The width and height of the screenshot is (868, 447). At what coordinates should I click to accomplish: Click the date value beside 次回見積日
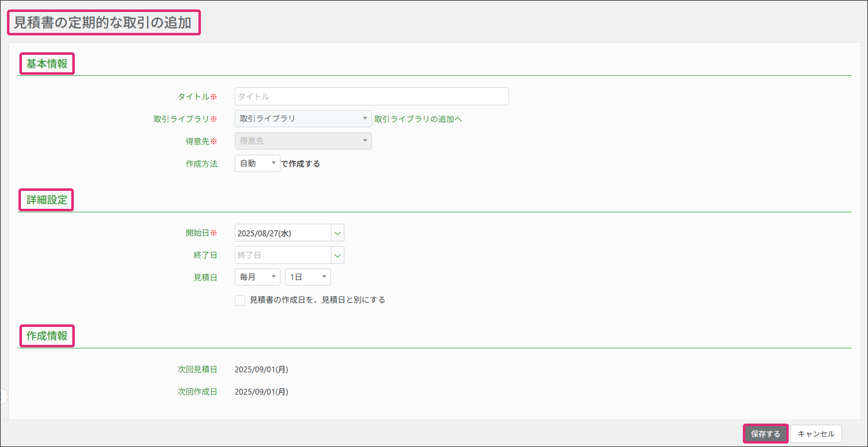[x=261, y=369]
